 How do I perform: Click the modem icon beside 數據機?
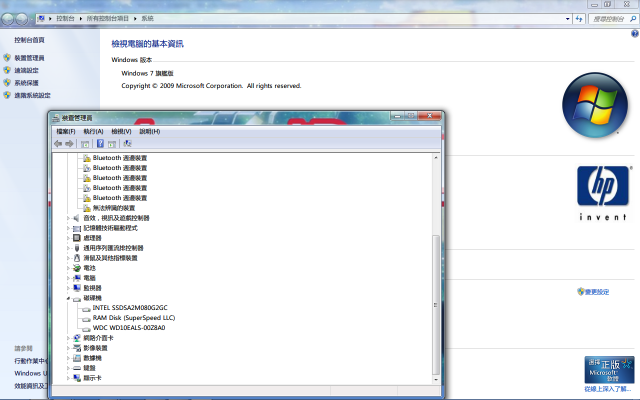click(x=76, y=358)
